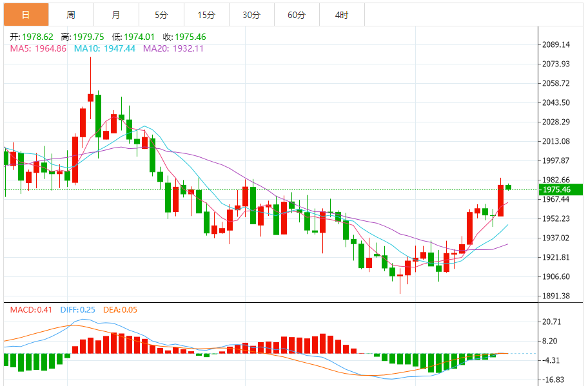Click the MACD:0.41 indicator label
The width and height of the screenshot is (588, 386).
point(31,309)
